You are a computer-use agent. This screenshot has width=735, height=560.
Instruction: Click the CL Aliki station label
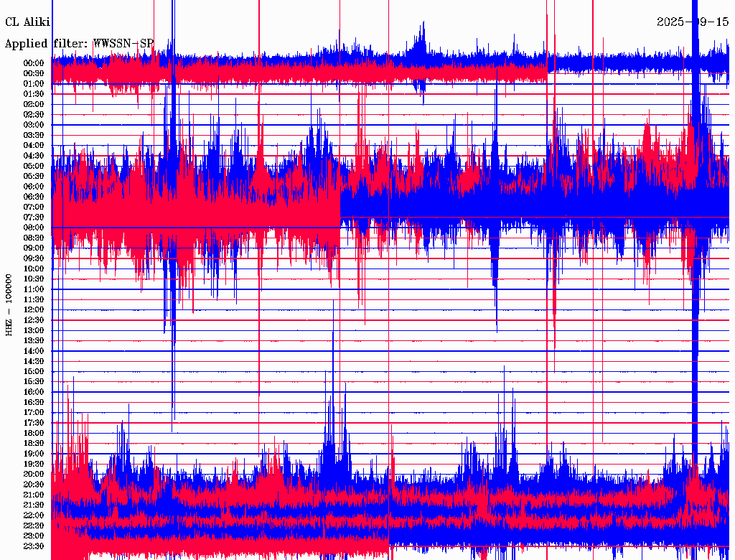pos(27,22)
